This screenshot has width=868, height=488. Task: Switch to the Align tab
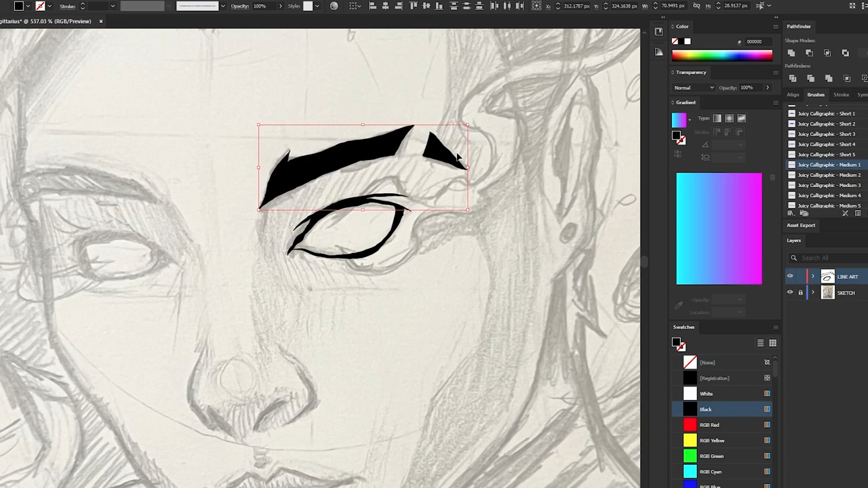[x=793, y=95]
